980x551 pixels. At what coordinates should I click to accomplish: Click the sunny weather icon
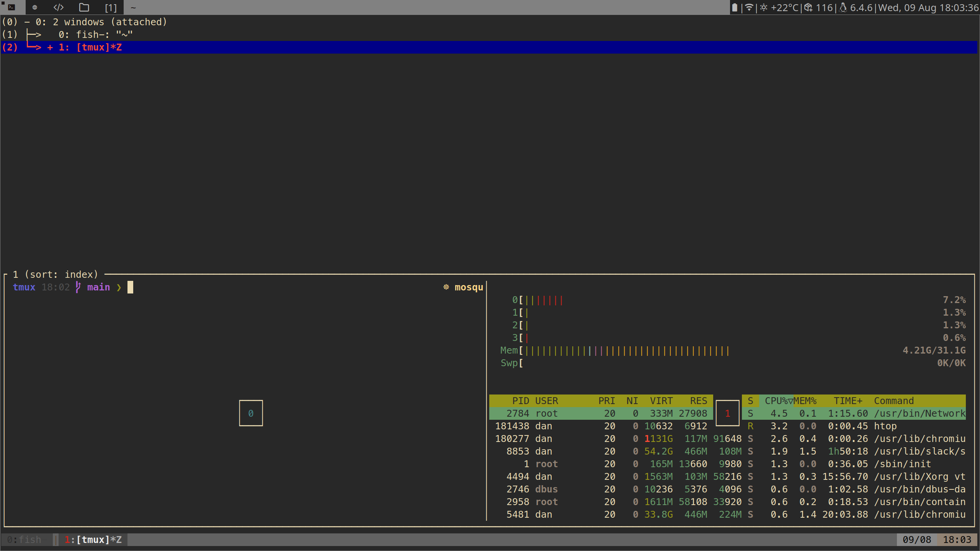[764, 8]
